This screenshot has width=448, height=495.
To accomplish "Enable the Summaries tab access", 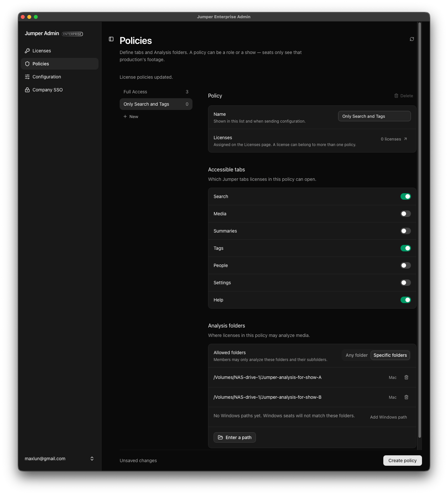I will point(406,231).
